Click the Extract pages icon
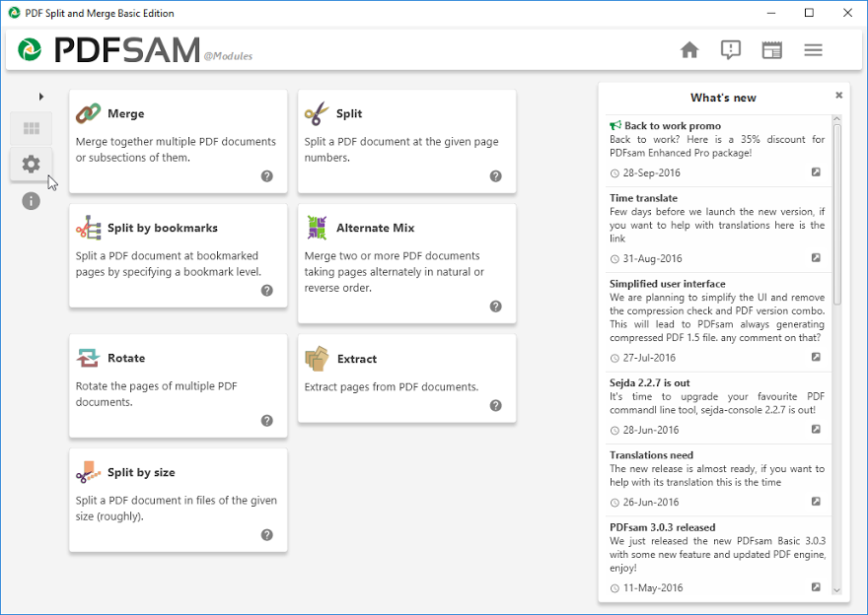 pyautogui.click(x=318, y=359)
